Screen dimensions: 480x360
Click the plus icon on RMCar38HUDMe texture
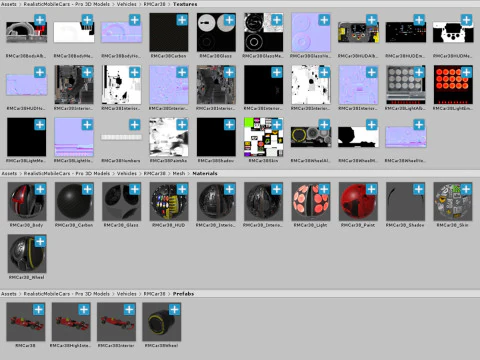click(x=466, y=20)
